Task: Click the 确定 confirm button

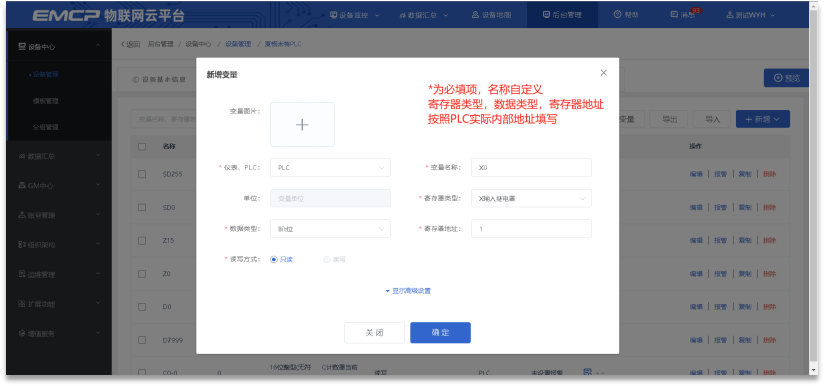Action: (x=440, y=333)
